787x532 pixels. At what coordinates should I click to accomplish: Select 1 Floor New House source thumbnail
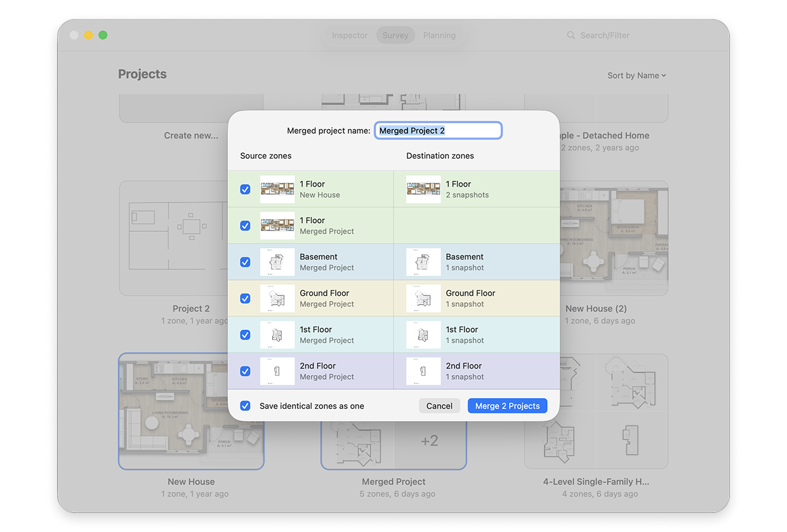[x=277, y=189]
